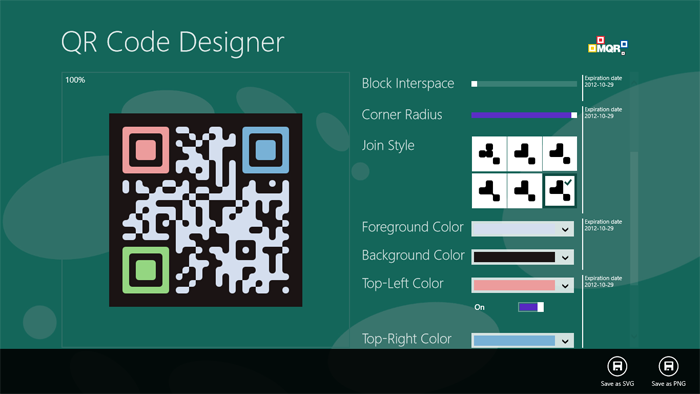Select the middle join style in bottom row

[525, 191]
